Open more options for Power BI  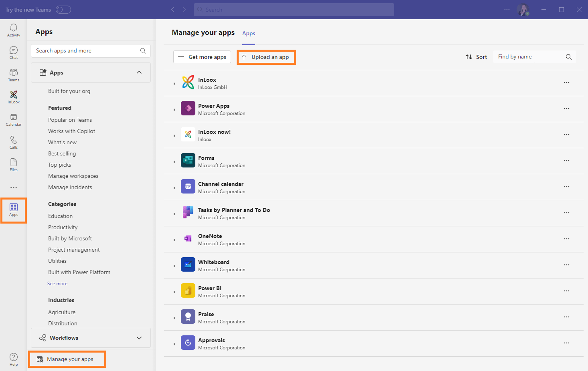(x=567, y=291)
